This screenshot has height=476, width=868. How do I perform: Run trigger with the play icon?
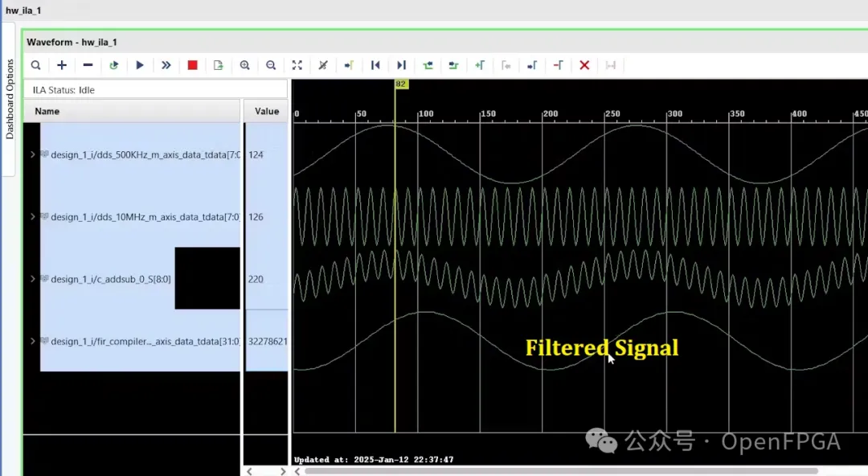point(140,65)
